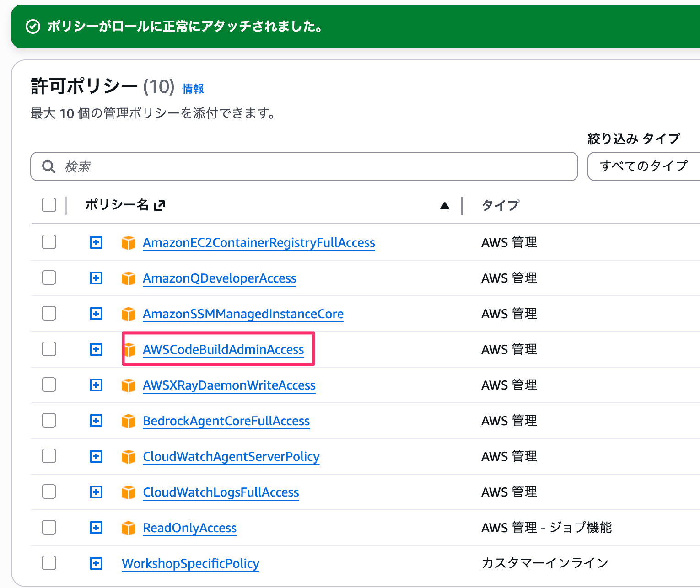Open the すべてのタイプ filter dropdown

coord(643,166)
